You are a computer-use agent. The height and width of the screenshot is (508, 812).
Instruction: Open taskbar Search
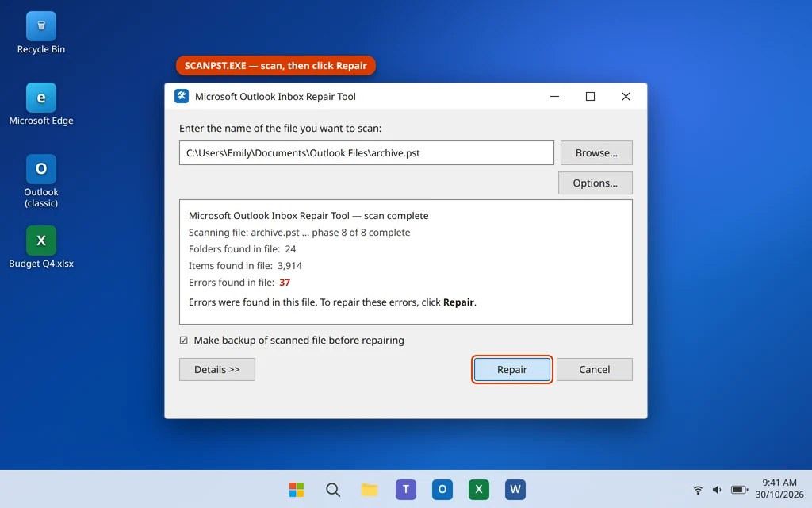point(333,489)
